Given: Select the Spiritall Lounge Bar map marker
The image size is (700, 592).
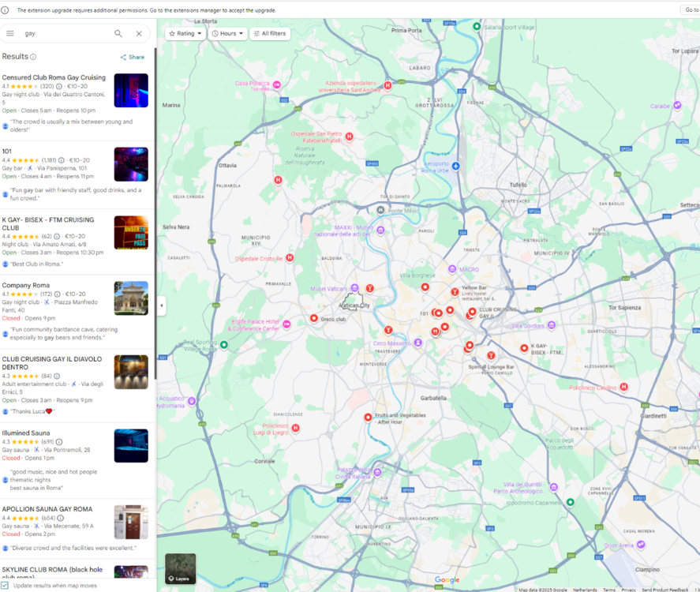Looking at the screenshot, I should (491, 355).
